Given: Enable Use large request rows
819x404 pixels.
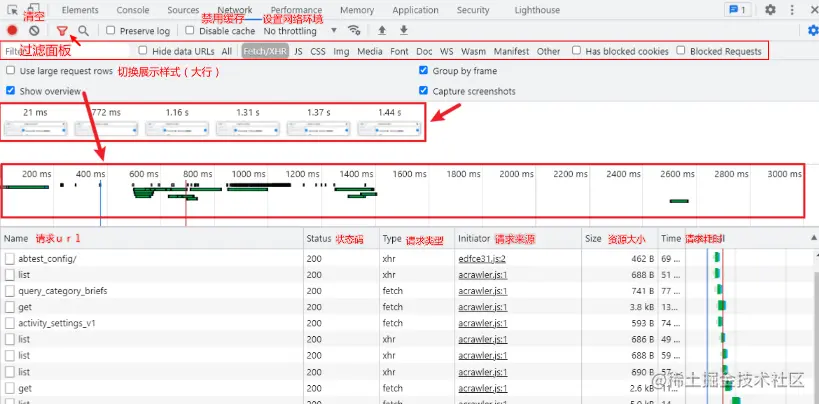Looking at the screenshot, I should click(x=10, y=70).
